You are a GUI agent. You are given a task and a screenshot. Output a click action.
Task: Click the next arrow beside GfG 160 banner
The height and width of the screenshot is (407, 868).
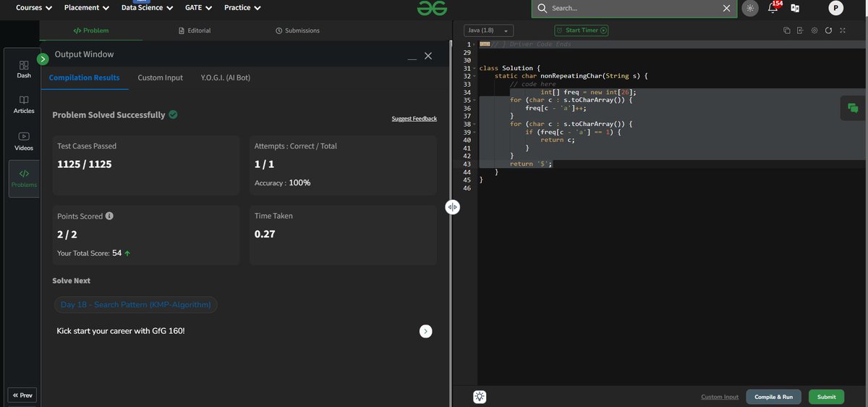pyautogui.click(x=426, y=331)
